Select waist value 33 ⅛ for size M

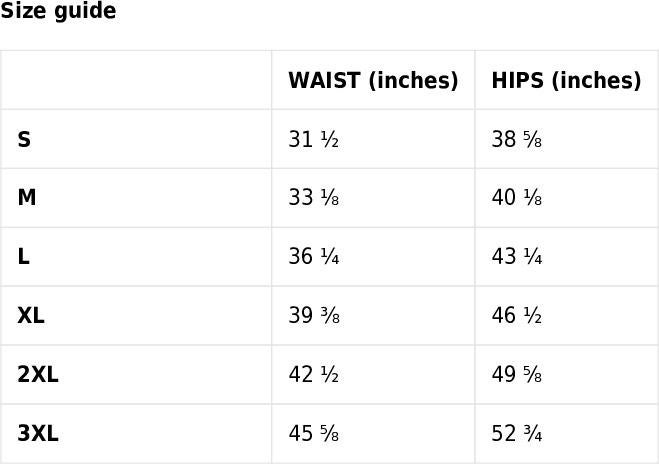314,198
